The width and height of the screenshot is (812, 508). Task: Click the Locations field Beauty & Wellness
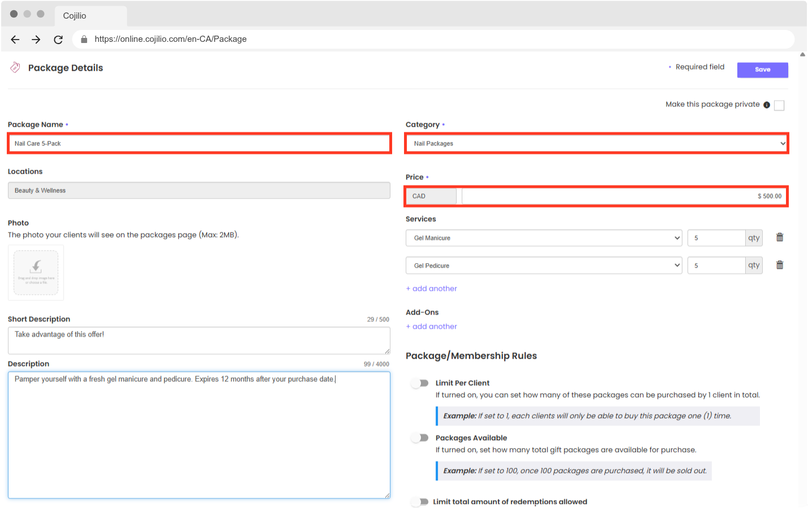click(x=199, y=190)
